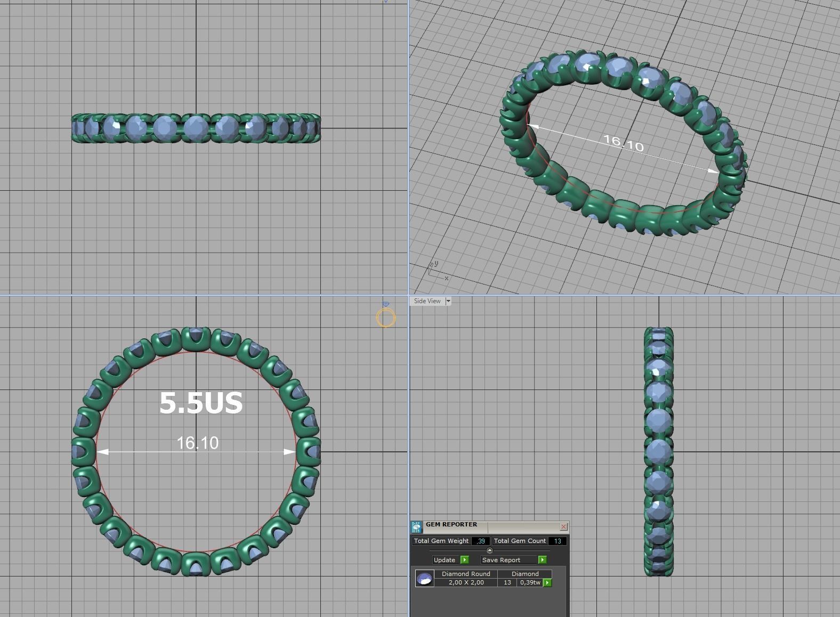Viewport: 840px width, 617px height.
Task: Click the Diamond Round cell
Action: [x=466, y=574]
